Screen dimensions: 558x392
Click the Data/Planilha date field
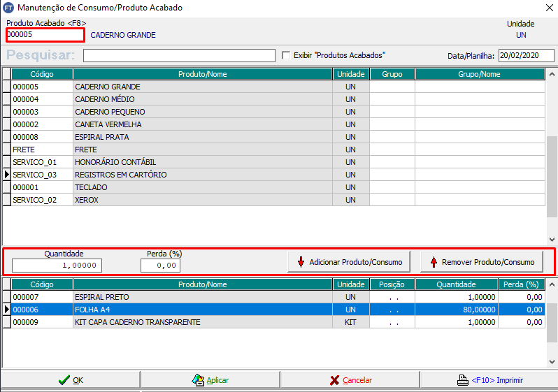tap(525, 56)
